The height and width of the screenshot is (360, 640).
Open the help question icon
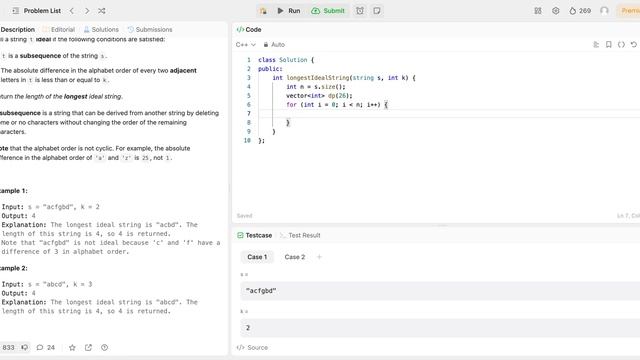104,347
